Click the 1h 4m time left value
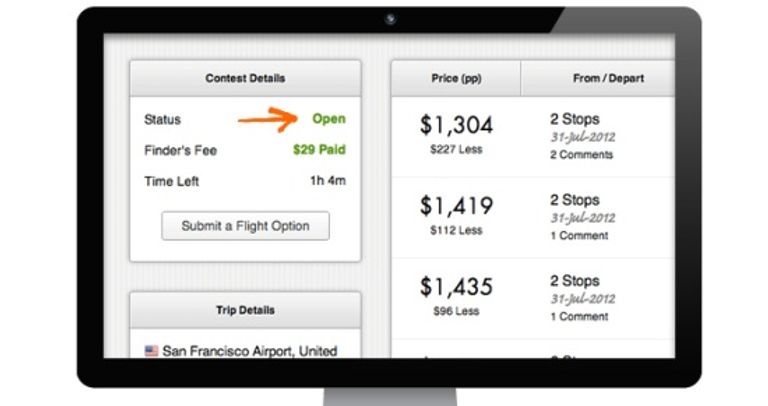The width and height of the screenshot is (768, 406). [x=328, y=181]
